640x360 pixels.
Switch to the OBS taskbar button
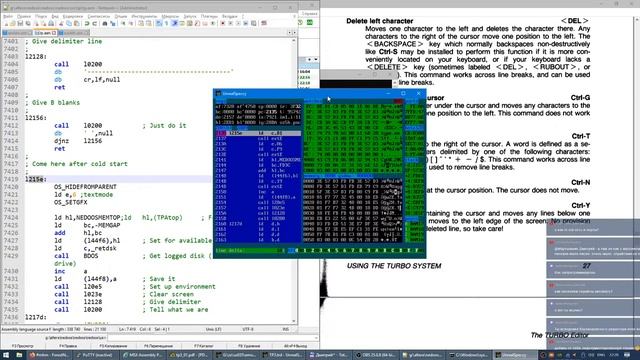[x=376, y=355]
